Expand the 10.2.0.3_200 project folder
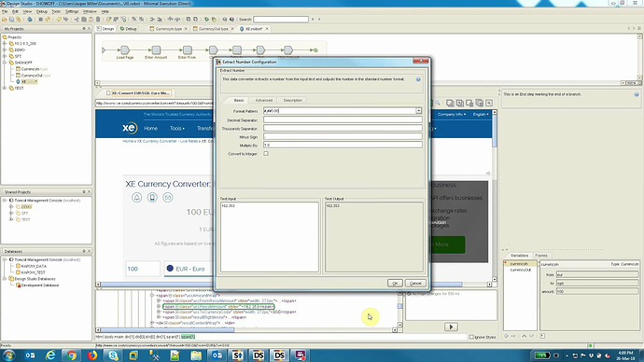The height and width of the screenshot is (362, 644). pyautogui.click(x=5, y=43)
